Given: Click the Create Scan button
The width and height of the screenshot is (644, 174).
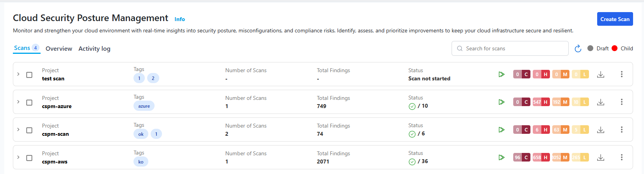Looking at the screenshot, I should pos(615,19).
